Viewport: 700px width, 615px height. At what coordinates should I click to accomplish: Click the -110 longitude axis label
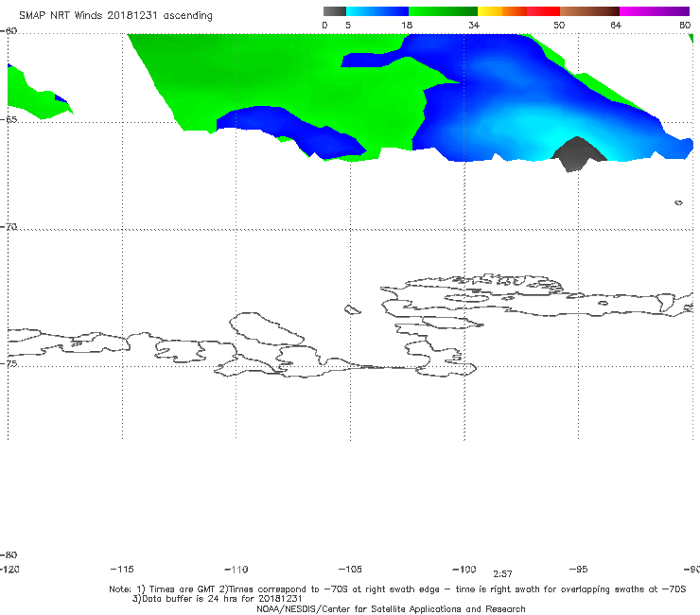[x=236, y=570]
